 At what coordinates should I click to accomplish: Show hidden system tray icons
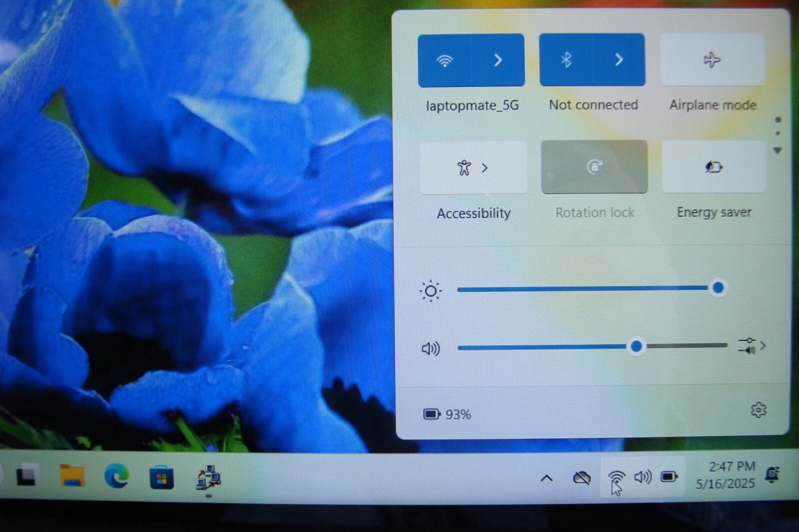pos(547,478)
